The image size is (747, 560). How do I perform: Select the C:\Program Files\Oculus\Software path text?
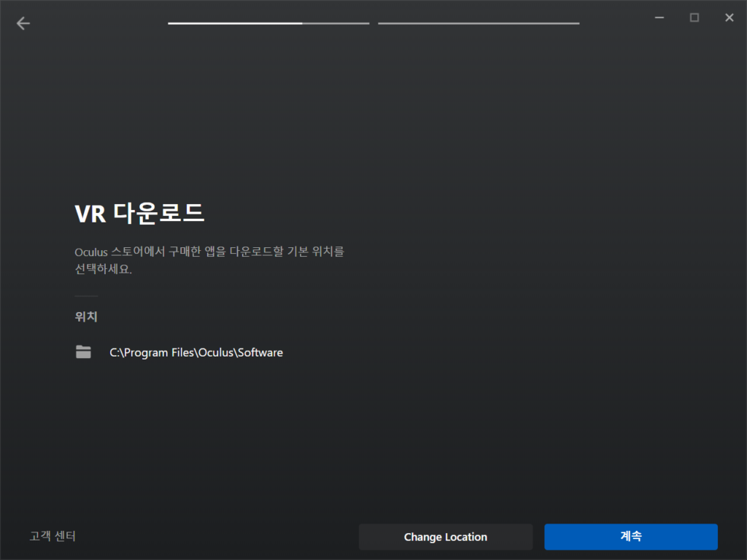pyautogui.click(x=196, y=352)
